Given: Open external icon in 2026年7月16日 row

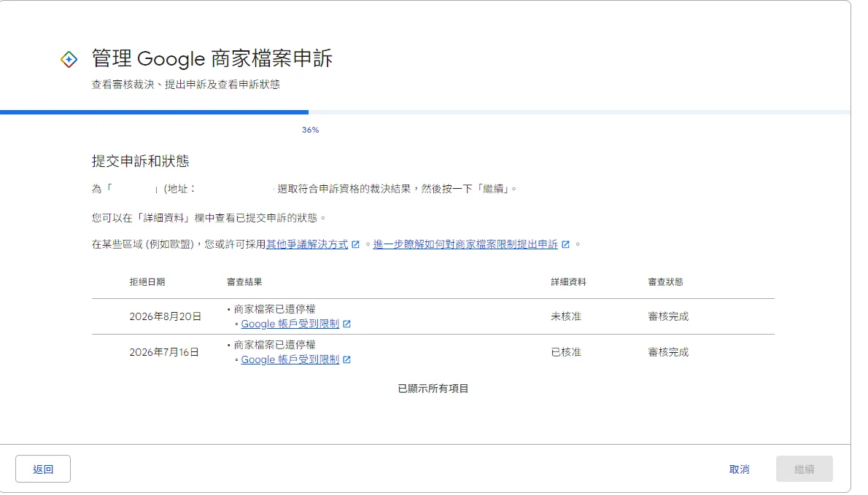Looking at the screenshot, I should click(346, 360).
